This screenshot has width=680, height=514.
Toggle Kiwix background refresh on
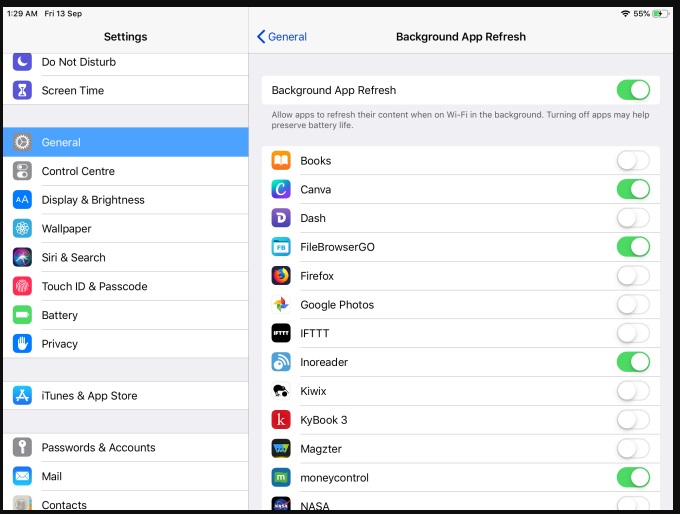tap(633, 391)
